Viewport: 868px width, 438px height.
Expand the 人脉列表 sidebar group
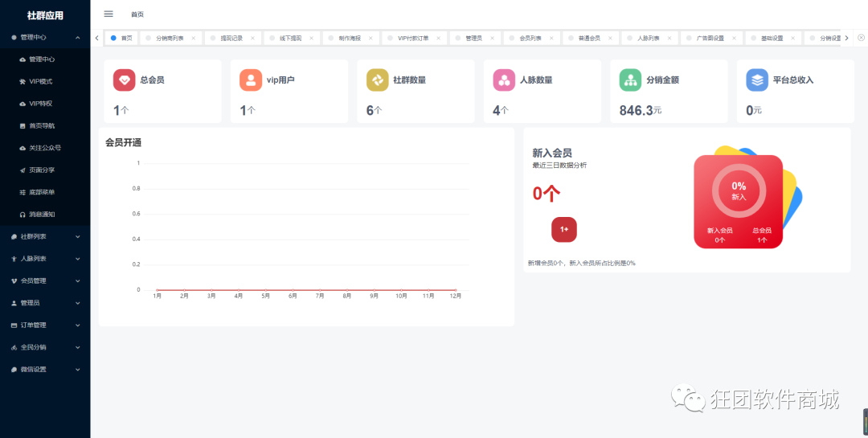[45, 259]
